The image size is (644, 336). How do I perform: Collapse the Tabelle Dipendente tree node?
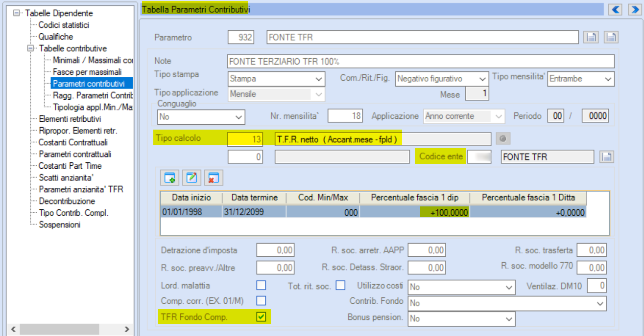[18, 13]
